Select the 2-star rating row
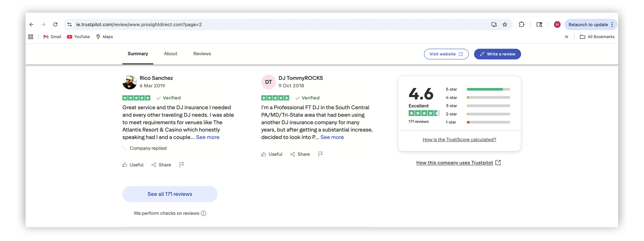 click(x=478, y=114)
